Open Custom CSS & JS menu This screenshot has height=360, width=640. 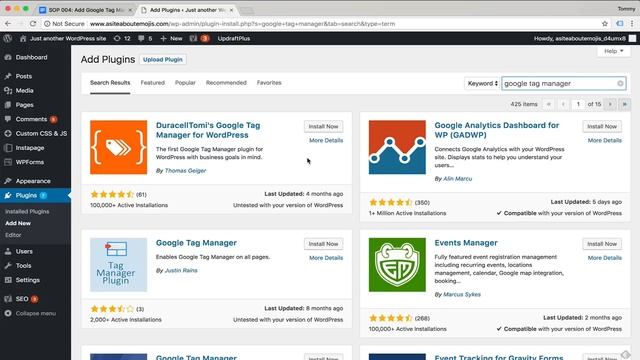point(35,133)
